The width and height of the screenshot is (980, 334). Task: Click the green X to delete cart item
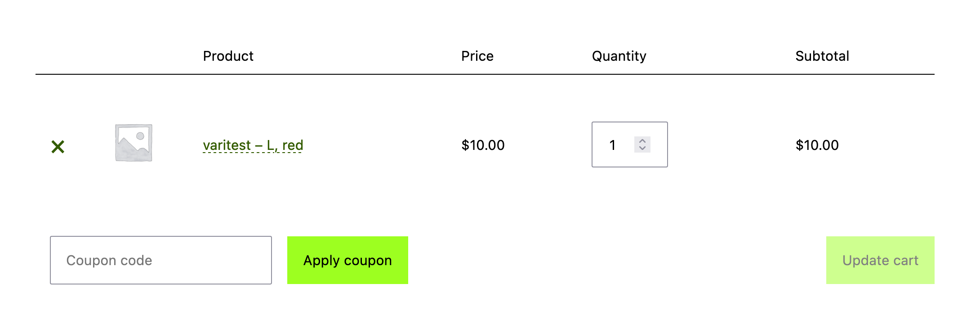(x=58, y=145)
